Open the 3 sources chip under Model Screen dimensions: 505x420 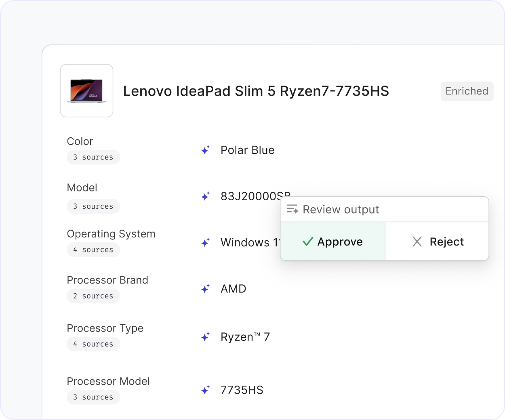coord(93,206)
